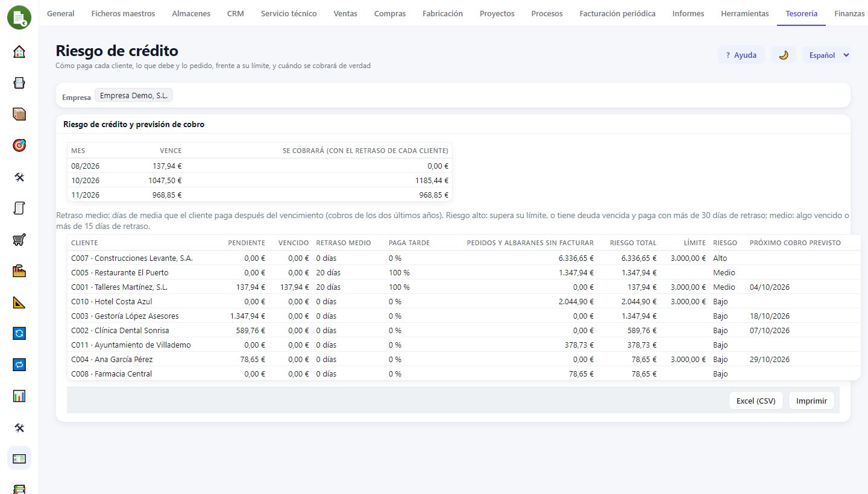This screenshot has width=868, height=494.
Task: Open the Empresa Demo, S.L. company selector
Action: click(134, 95)
